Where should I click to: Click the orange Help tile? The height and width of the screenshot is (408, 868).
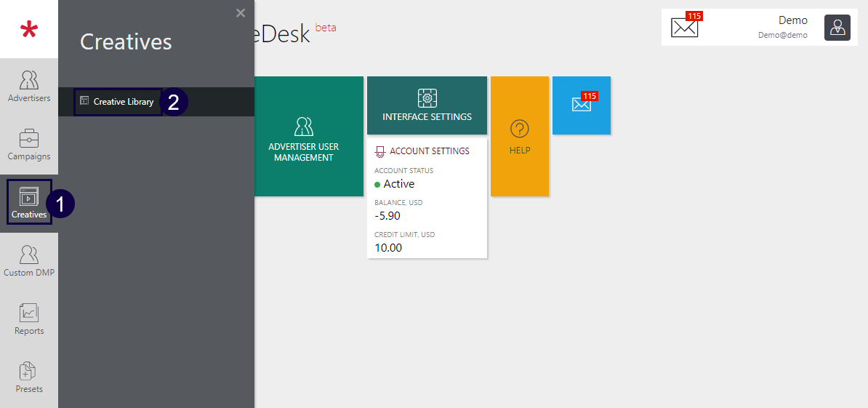(519, 137)
